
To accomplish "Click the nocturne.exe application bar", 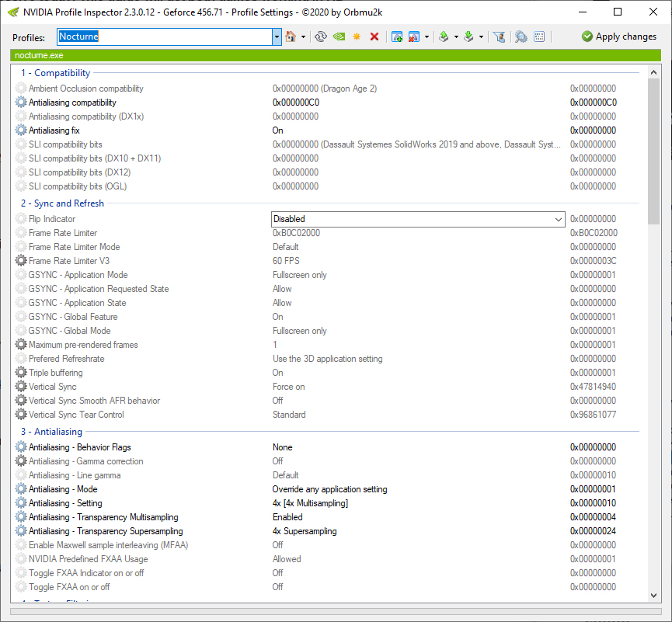I will (x=336, y=55).
